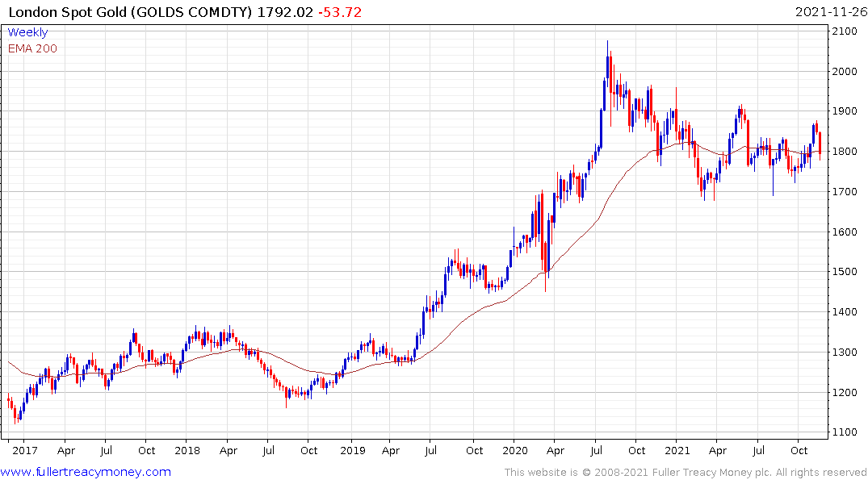Click the 2100 price axis label
Screen dimensions: 868x484
pyautogui.click(x=845, y=31)
